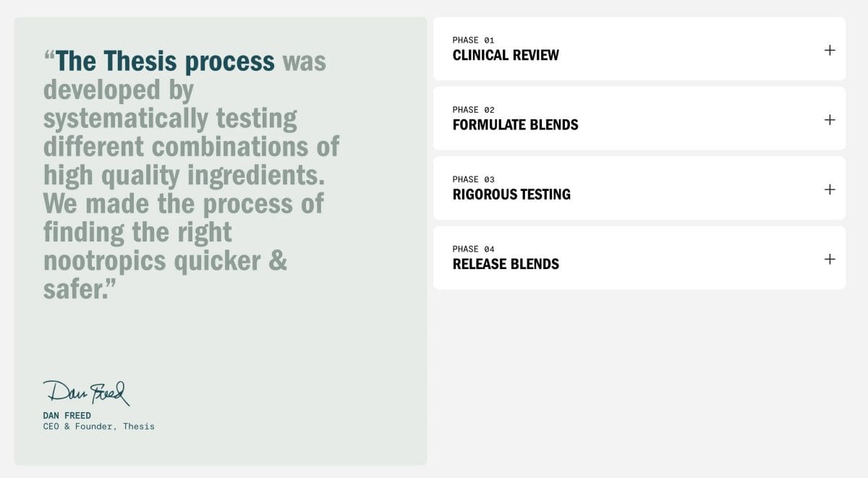This screenshot has height=478, width=868.
Task: Select the Phase 02 label
Action: [x=473, y=110]
